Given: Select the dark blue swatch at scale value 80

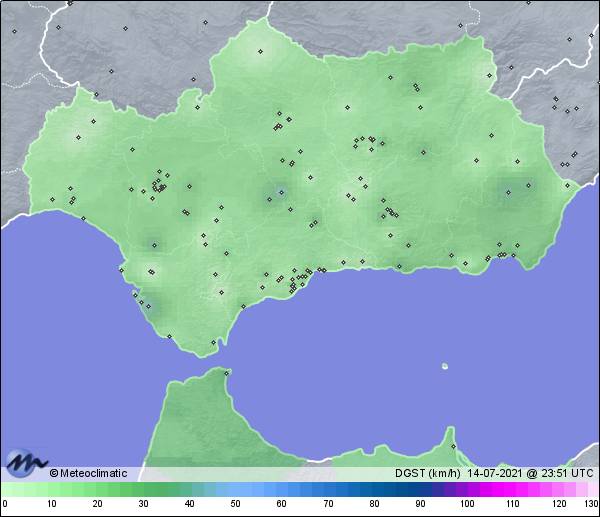Looking at the screenshot, I should [x=373, y=489].
